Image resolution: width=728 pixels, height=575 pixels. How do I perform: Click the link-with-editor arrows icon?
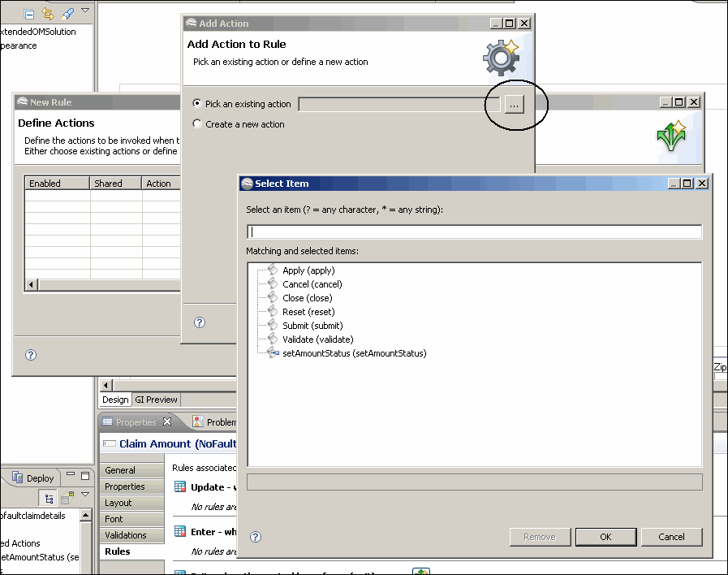[47, 14]
